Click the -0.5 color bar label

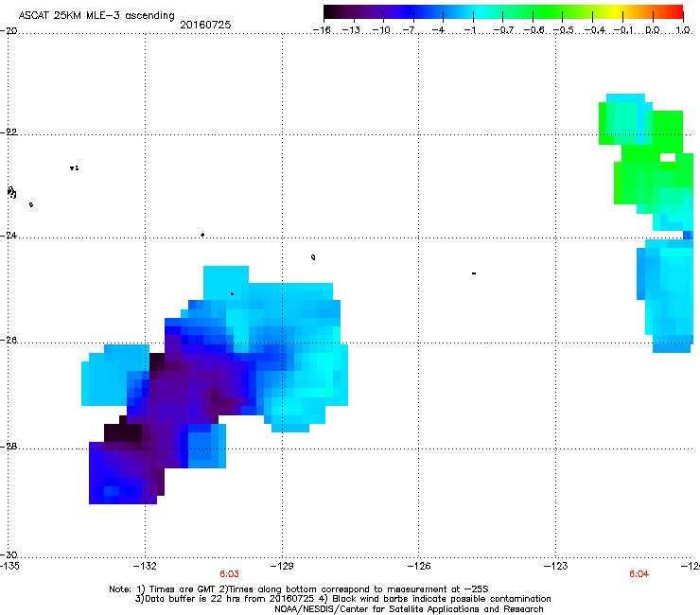[x=564, y=30]
